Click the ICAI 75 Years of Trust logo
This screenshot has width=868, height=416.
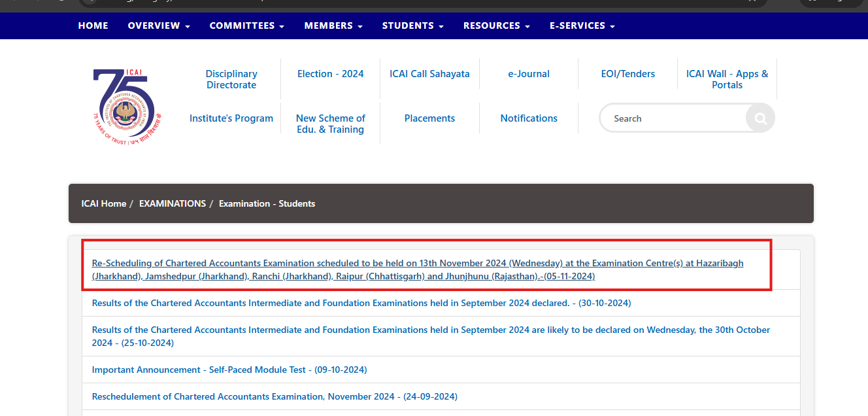(127, 105)
